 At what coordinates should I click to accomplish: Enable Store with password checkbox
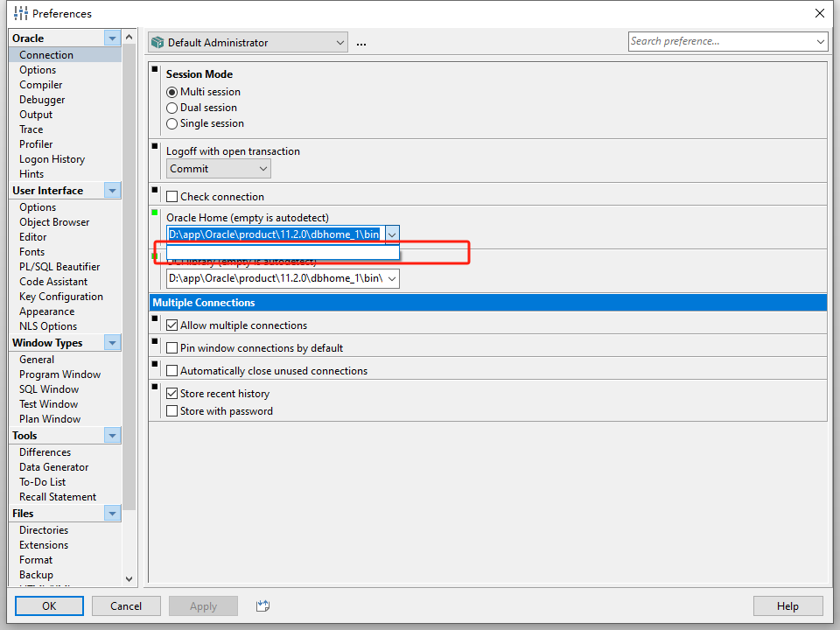[172, 411]
